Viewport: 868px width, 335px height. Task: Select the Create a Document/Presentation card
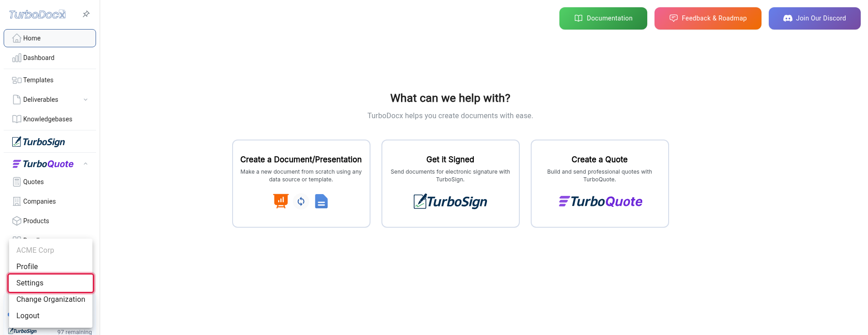tap(301, 184)
